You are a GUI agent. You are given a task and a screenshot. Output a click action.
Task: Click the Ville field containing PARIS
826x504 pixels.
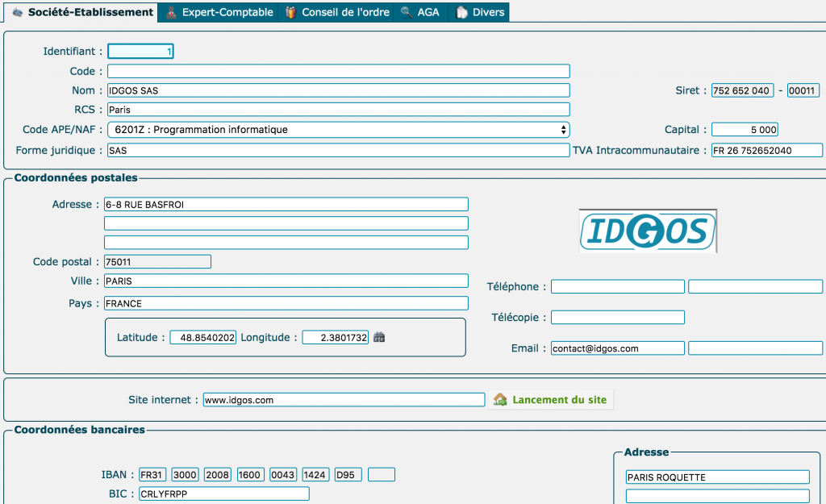pyautogui.click(x=286, y=281)
